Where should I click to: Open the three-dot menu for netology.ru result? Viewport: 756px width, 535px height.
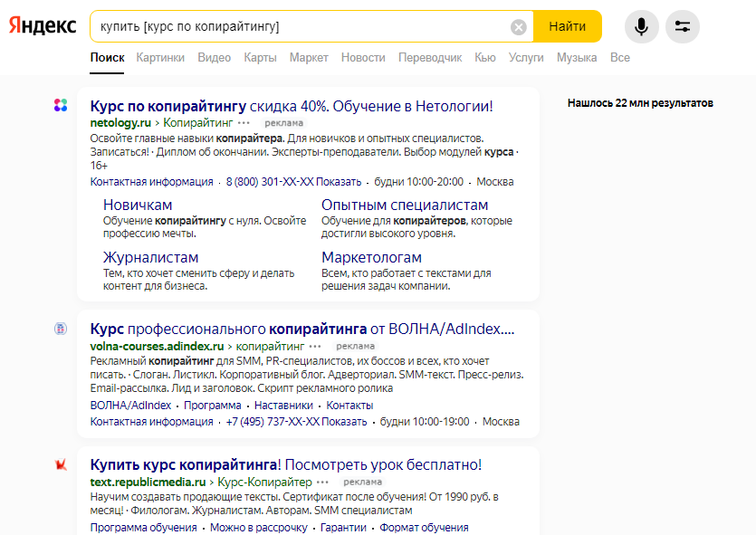point(244,123)
